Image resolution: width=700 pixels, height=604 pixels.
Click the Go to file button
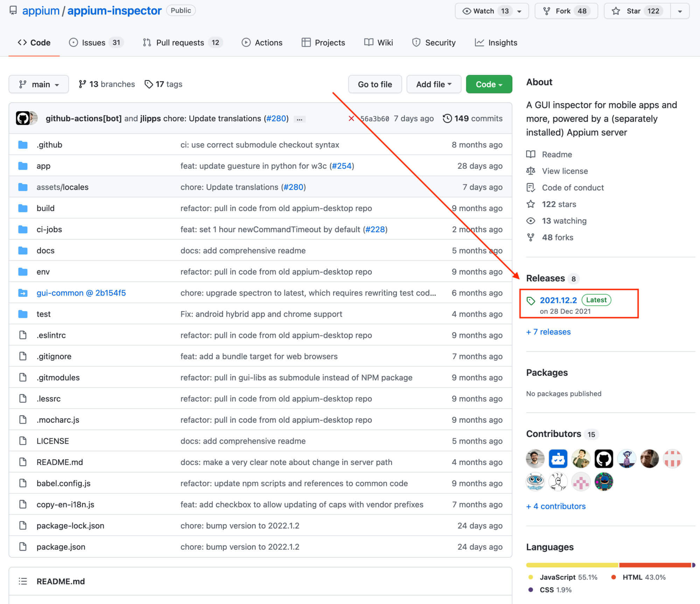[374, 84]
